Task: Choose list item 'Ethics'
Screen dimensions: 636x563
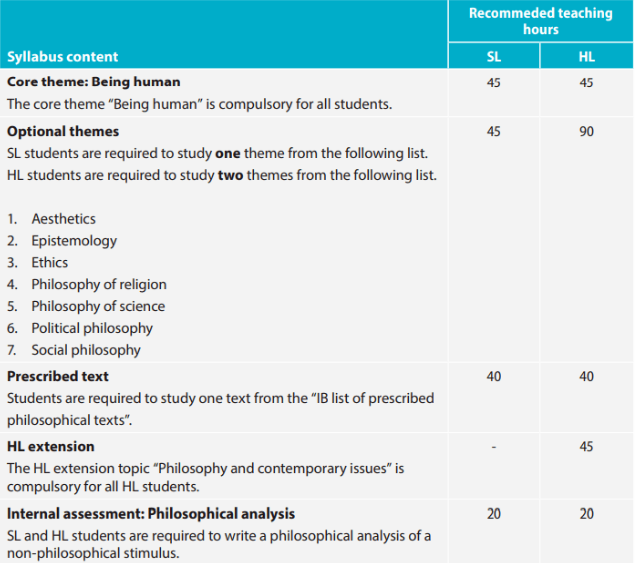Action: (x=49, y=262)
